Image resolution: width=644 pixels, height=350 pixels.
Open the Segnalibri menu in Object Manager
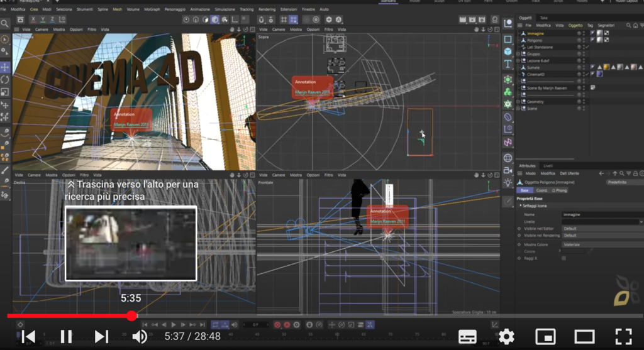click(606, 25)
